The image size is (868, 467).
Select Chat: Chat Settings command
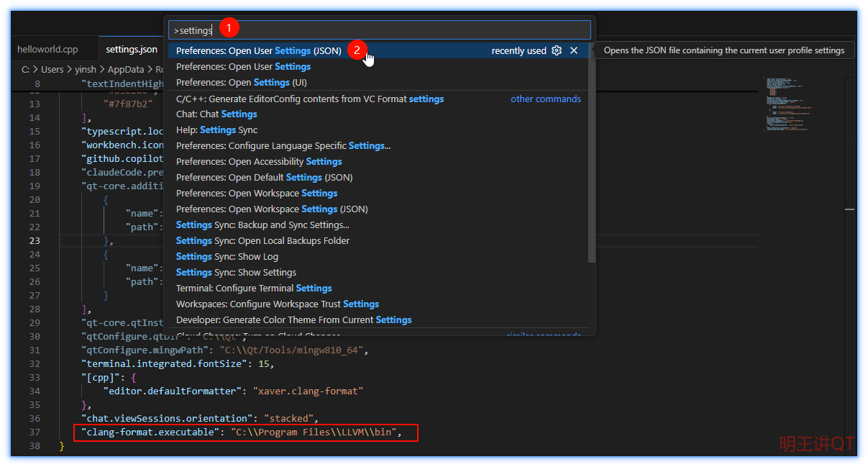pos(216,114)
